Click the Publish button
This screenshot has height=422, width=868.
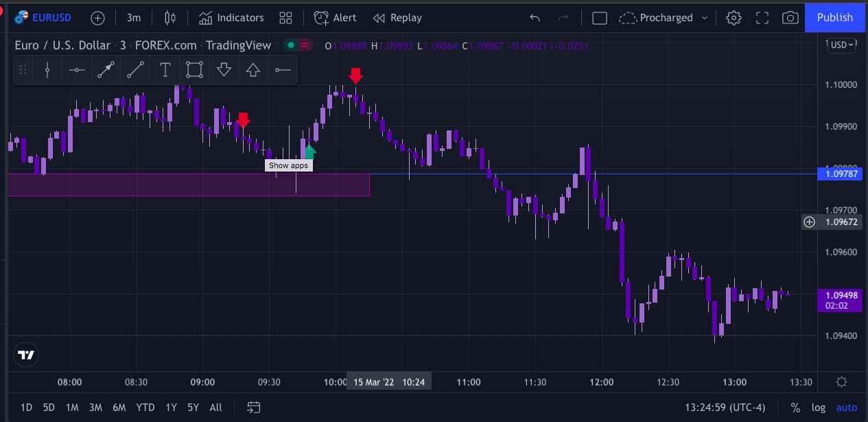point(834,17)
